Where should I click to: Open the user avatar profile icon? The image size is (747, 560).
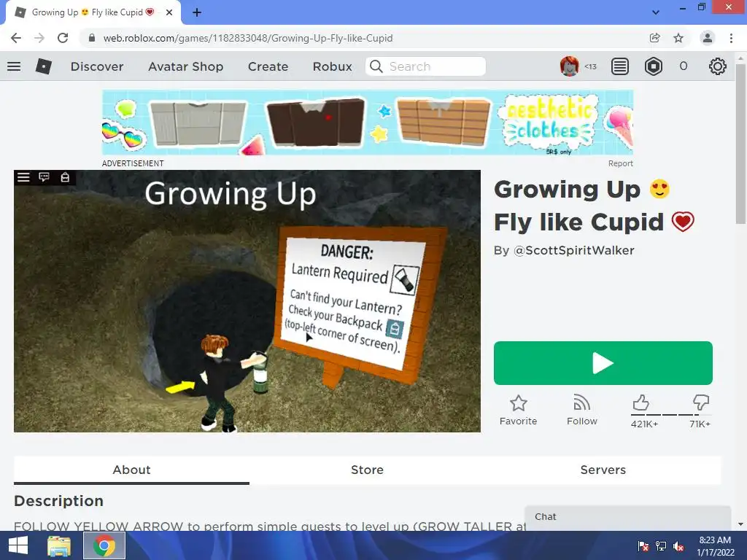tap(569, 66)
